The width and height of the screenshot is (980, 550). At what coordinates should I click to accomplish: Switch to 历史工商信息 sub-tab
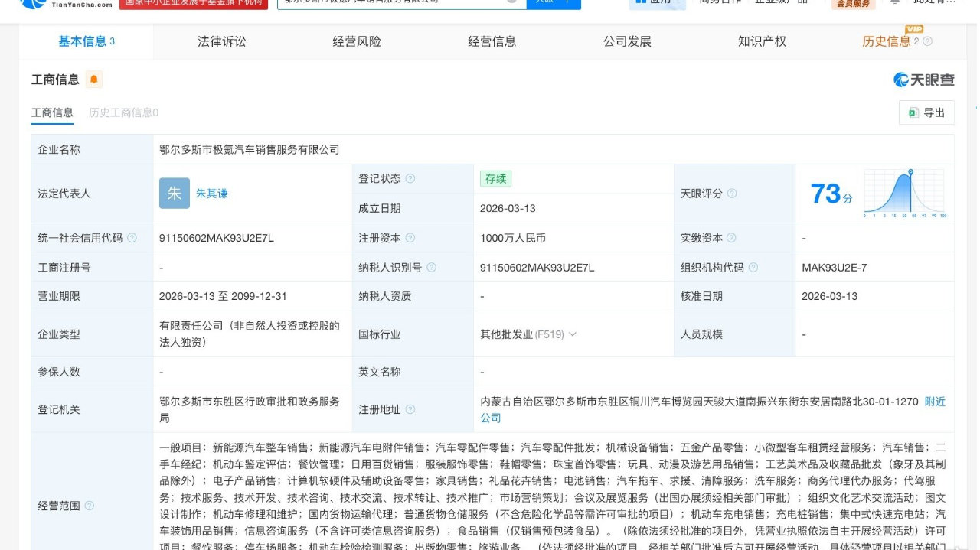(x=123, y=112)
